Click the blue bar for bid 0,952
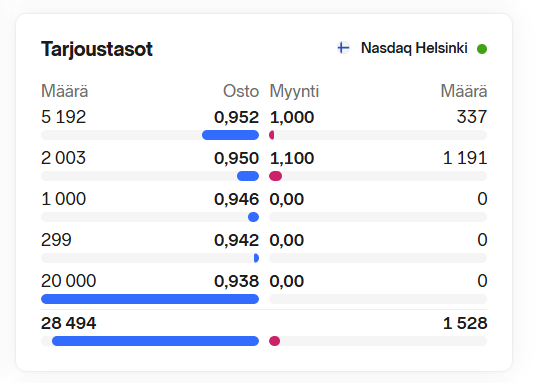 coord(230,135)
